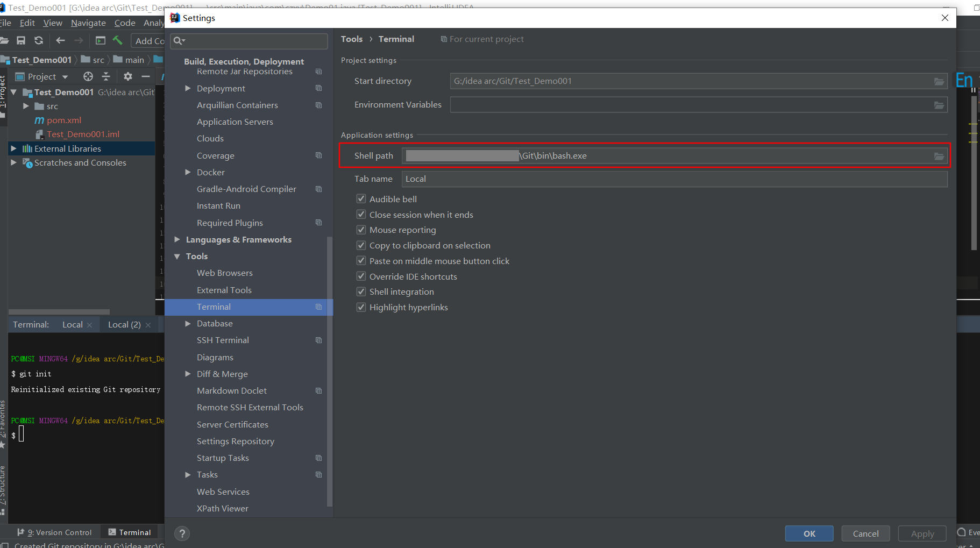Viewport: 980px width, 548px height.
Task: Toggle Highlight hyperlinks checkbox
Action: [x=361, y=307]
